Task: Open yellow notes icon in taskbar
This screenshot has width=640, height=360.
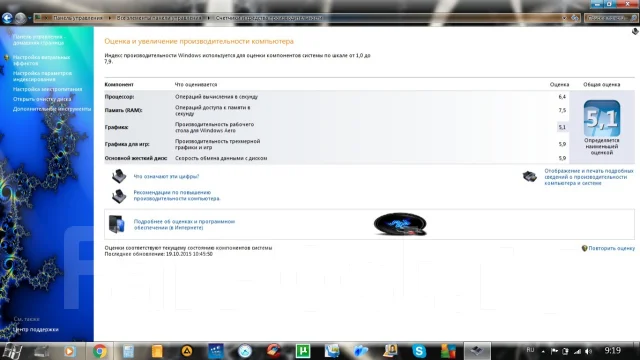Action: tap(157, 351)
